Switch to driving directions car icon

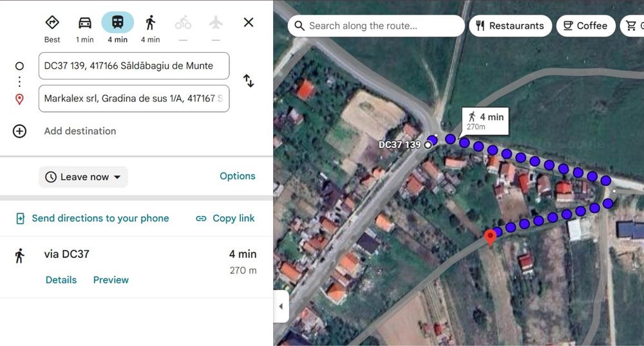coord(85,23)
